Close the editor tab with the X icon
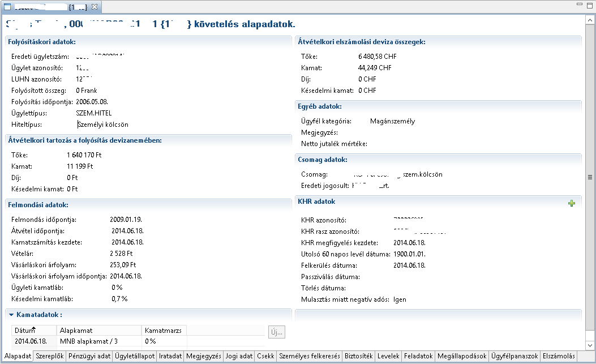Viewport: 596px width, 364px height. click(x=95, y=7)
